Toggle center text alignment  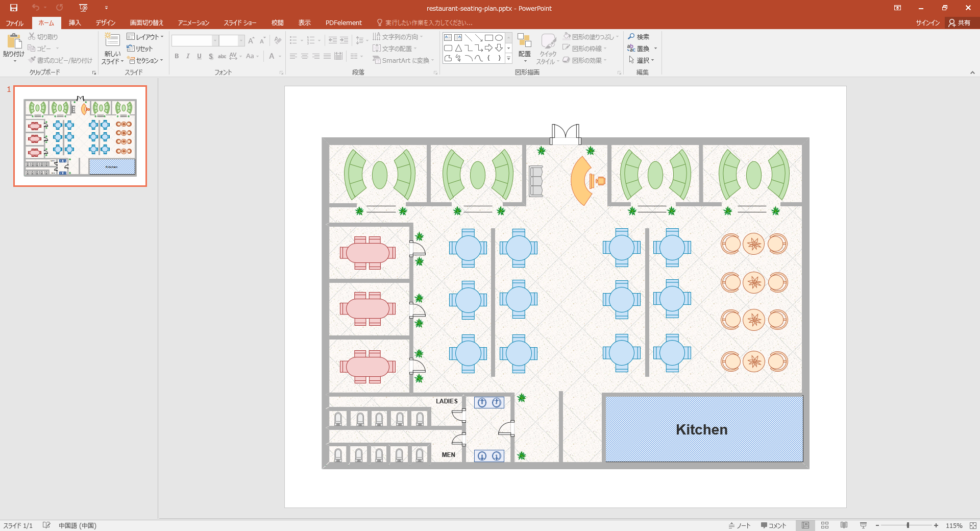[305, 56]
